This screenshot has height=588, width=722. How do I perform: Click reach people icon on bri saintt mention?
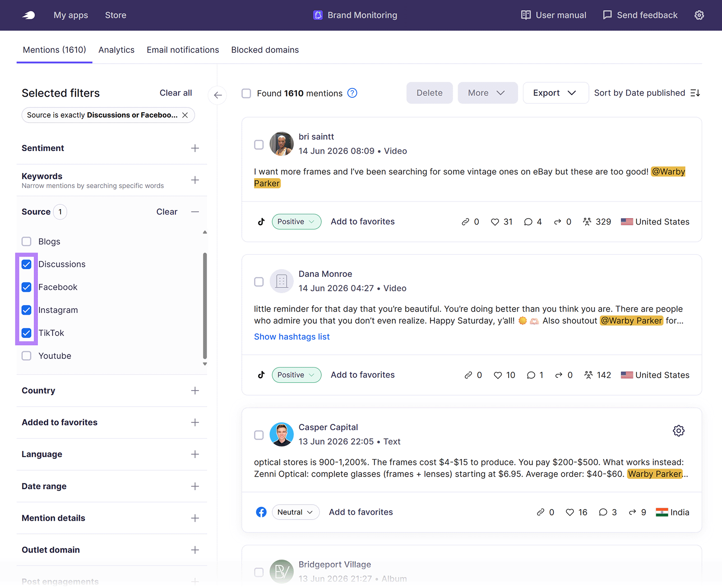587,222
